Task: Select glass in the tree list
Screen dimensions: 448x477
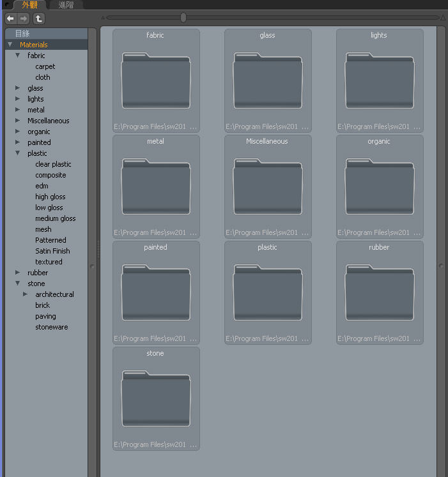Action: [35, 88]
